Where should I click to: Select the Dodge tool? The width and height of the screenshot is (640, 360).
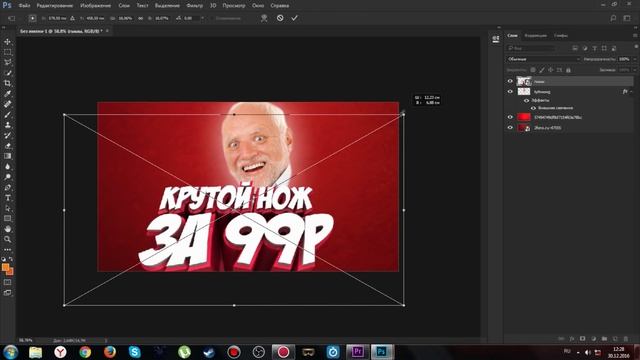(7, 177)
